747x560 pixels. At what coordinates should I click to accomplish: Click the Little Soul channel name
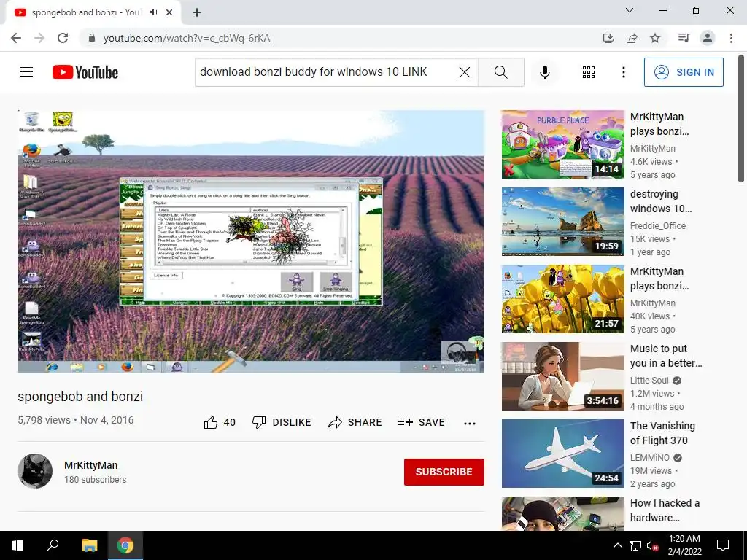(x=649, y=381)
